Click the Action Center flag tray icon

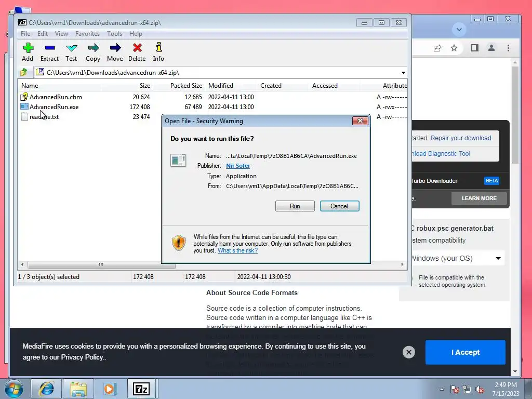pos(455,389)
